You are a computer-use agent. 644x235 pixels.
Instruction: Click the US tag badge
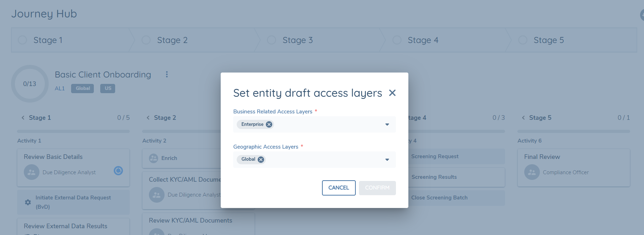108,89
